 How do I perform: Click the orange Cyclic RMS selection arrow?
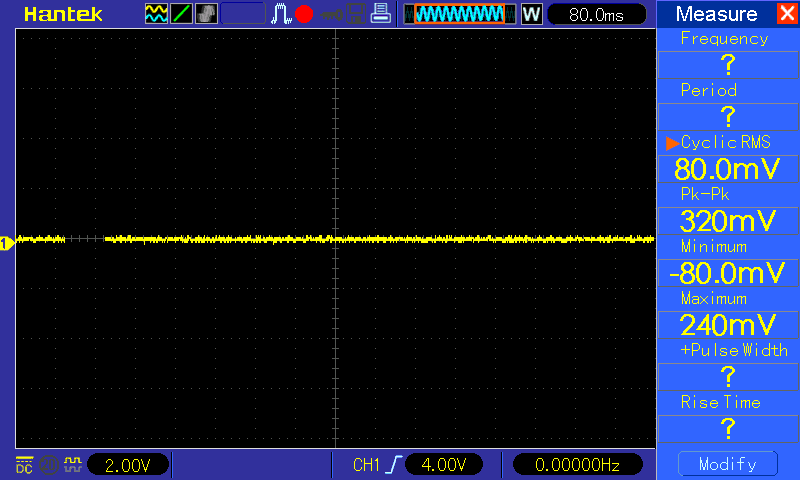(672, 143)
